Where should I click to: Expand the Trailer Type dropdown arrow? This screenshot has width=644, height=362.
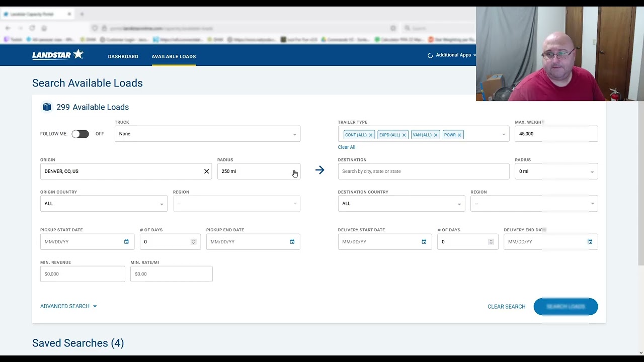(504, 134)
